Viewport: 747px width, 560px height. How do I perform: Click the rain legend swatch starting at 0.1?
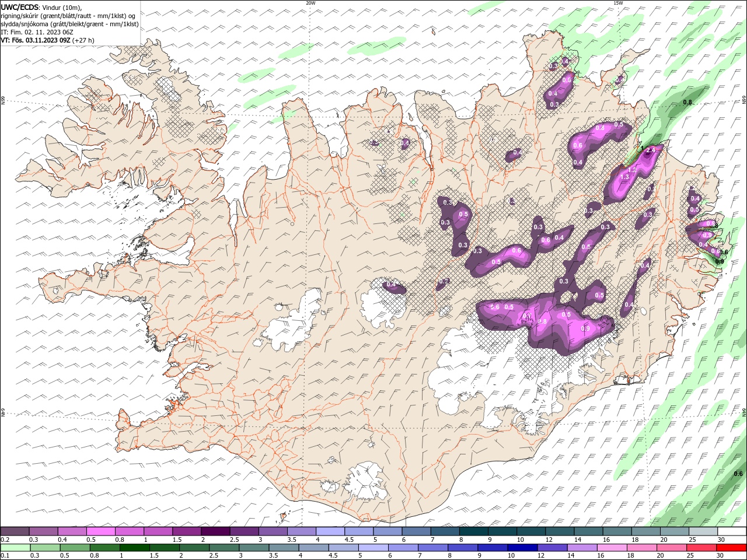coord(15,548)
